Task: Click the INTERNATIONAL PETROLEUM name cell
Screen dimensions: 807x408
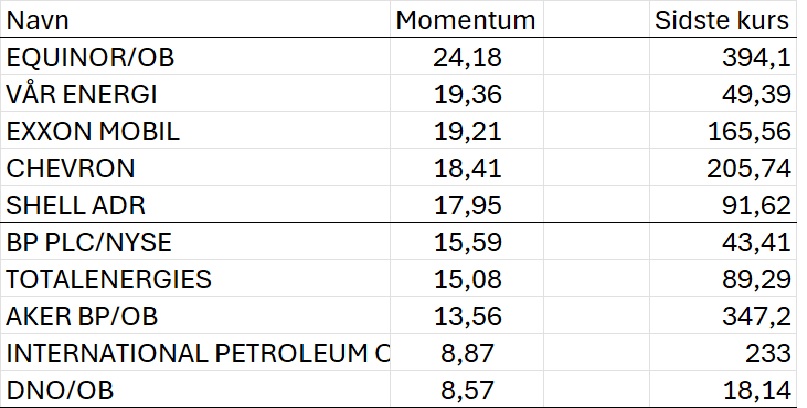Action: (195, 352)
